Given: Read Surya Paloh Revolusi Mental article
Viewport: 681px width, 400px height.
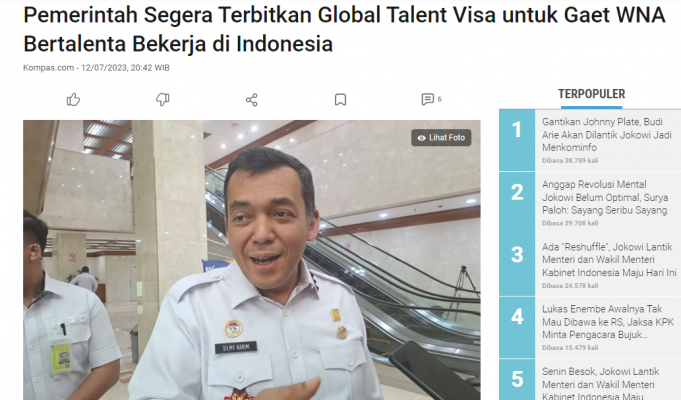Looking at the screenshot, I should point(605,197).
